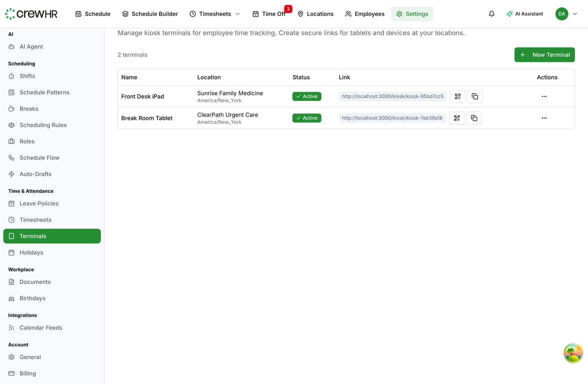The height and width of the screenshot is (384, 588).
Task: Open Birthdays settings
Action: pyautogui.click(x=52, y=298)
